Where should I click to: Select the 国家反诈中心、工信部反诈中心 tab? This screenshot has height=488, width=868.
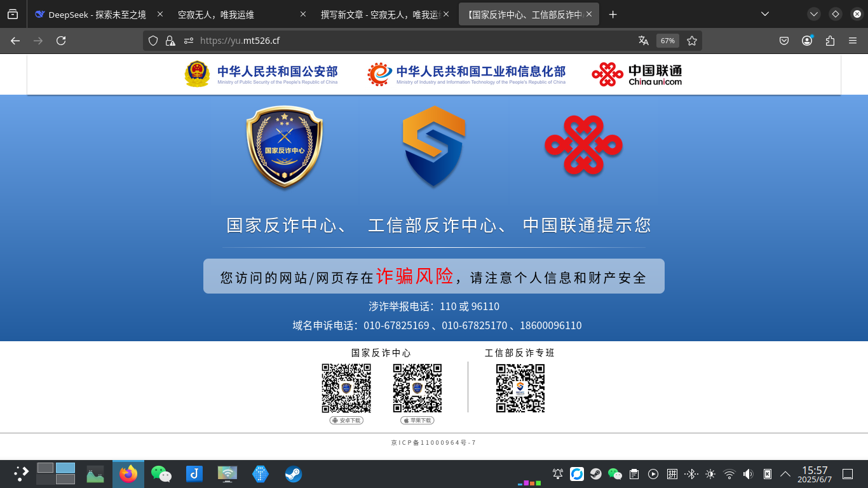[529, 14]
